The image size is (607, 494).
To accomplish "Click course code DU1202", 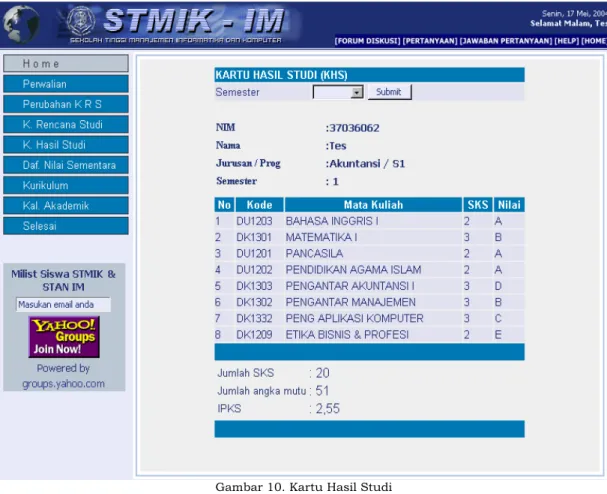I will coord(254,270).
